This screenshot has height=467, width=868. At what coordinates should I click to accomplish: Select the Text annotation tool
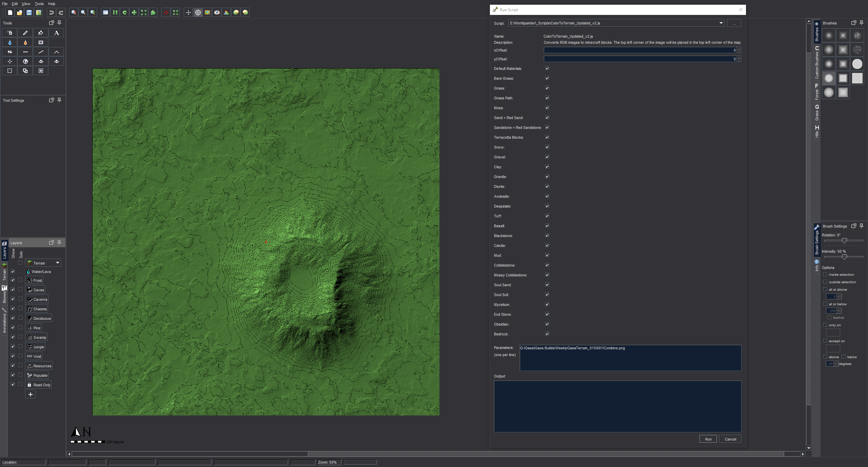tap(56, 33)
